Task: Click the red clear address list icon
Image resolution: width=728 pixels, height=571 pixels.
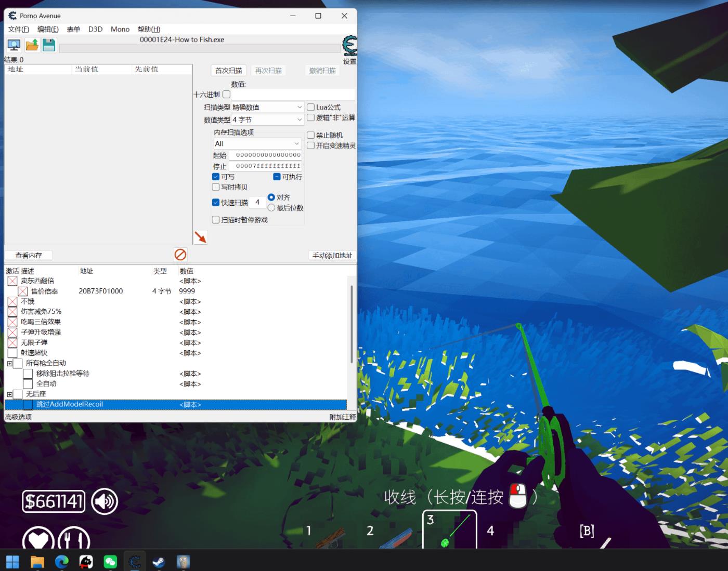Action: [180, 255]
